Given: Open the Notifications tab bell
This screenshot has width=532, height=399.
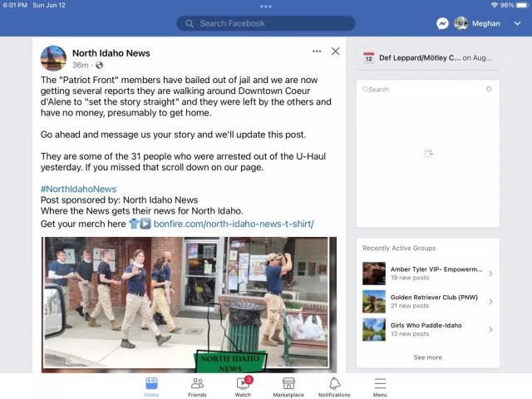Looking at the screenshot, I should point(334,387).
